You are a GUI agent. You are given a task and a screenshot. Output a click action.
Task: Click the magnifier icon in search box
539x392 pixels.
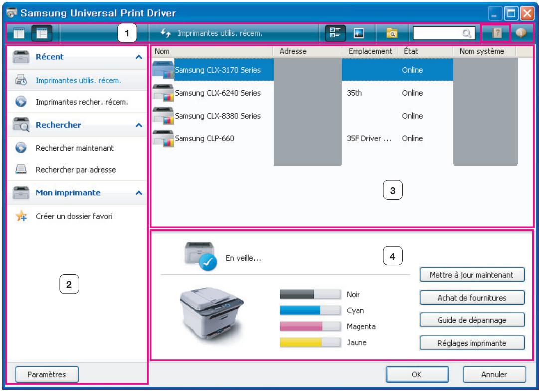tap(467, 33)
